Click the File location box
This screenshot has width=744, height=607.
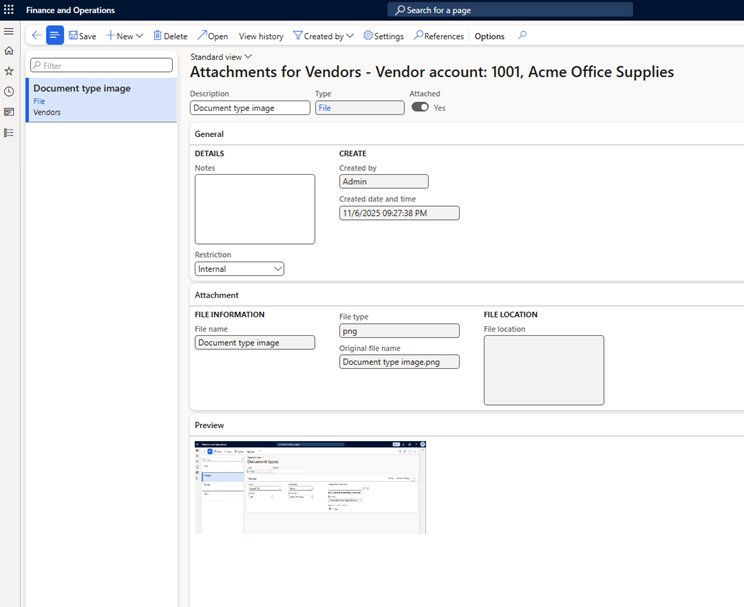(544, 370)
